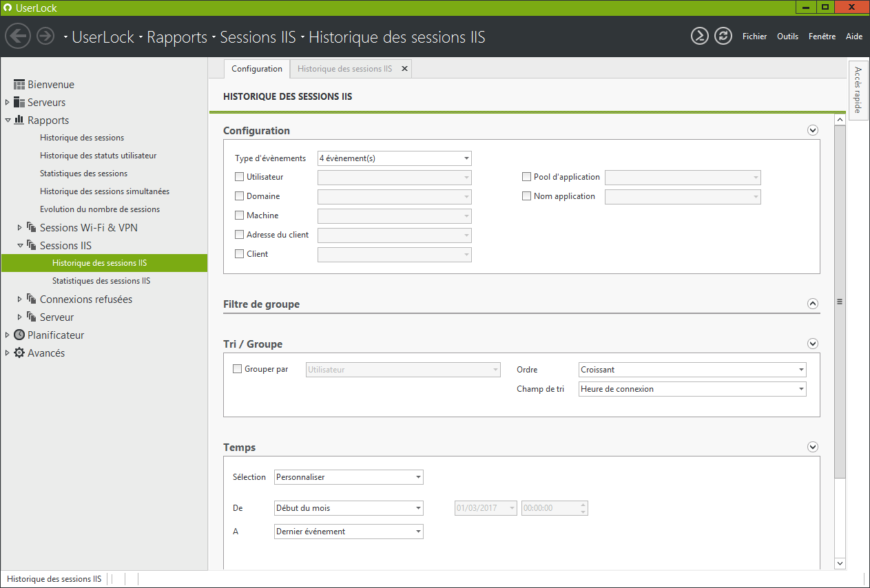Switch to the Configuration tab
The width and height of the screenshot is (870, 588).
pyautogui.click(x=257, y=69)
